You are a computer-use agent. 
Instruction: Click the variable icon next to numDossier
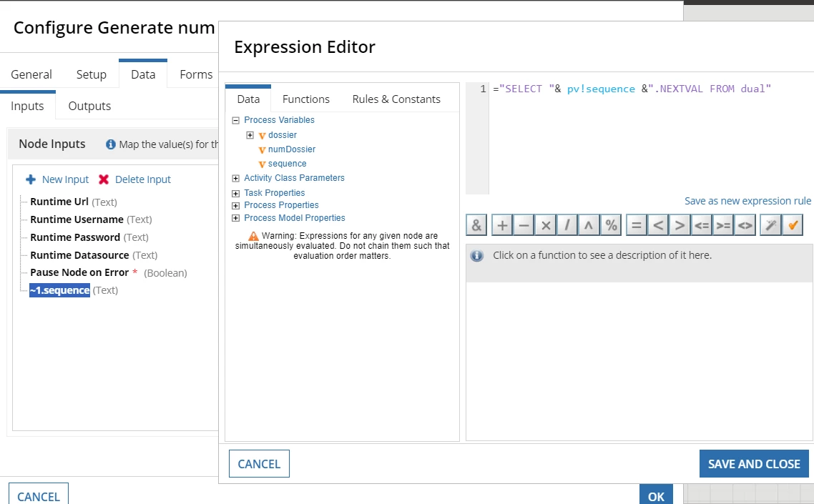click(x=262, y=150)
